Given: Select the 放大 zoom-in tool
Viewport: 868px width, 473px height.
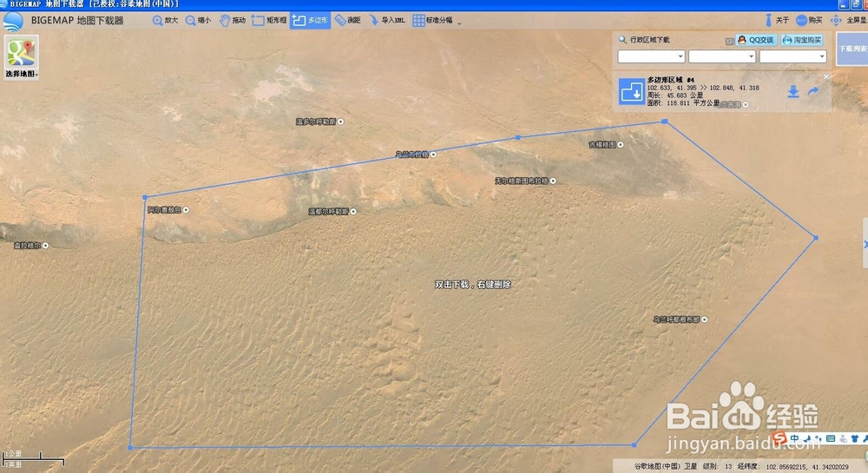Looking at the screenshot, I should pyautogui.click(x=165, y=21).
